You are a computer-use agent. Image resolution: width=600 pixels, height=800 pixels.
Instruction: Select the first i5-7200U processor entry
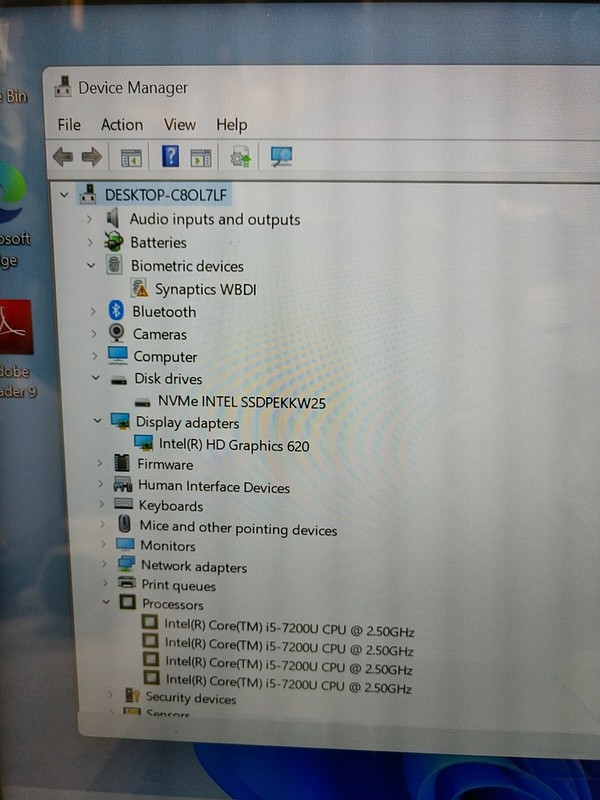click(289, 628)
